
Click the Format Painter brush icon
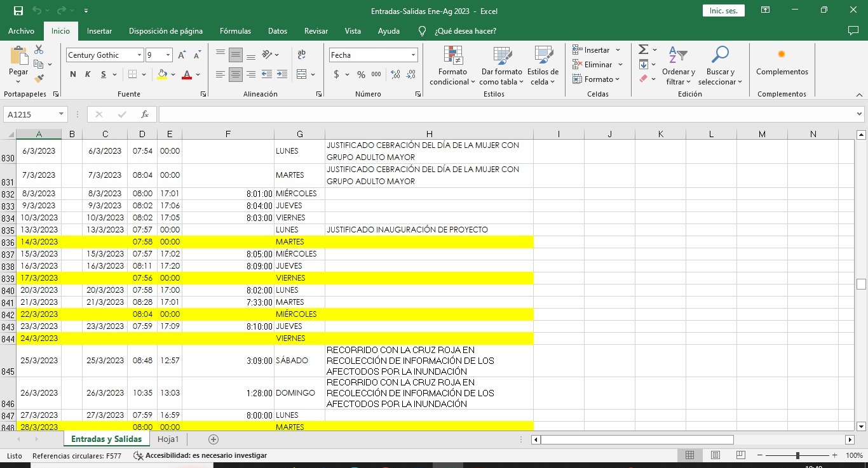[39, 79]
